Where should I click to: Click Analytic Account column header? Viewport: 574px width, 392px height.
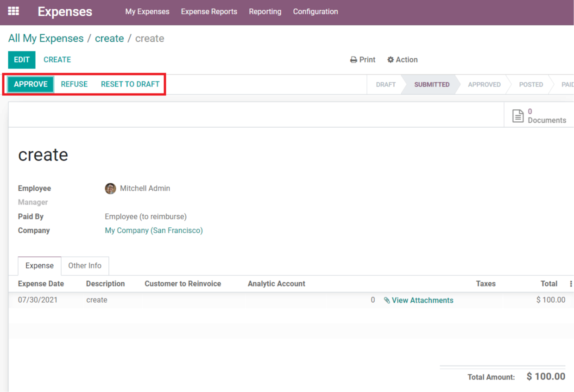[x=276, y=284]
